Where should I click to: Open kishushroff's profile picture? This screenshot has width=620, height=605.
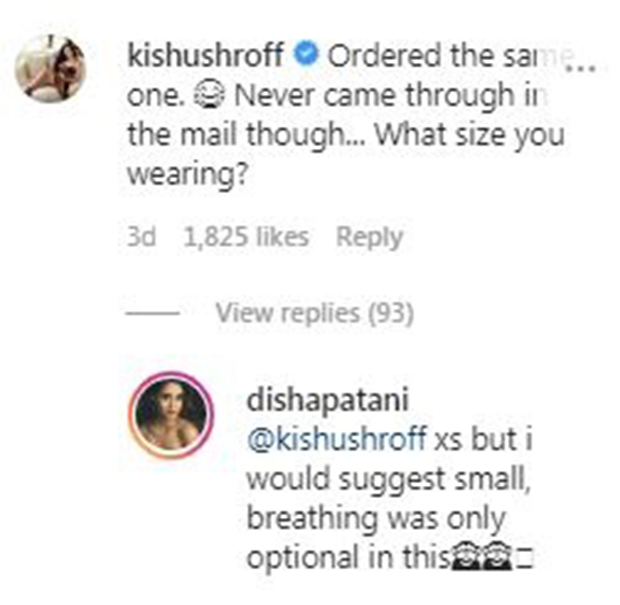coord(50,68)
